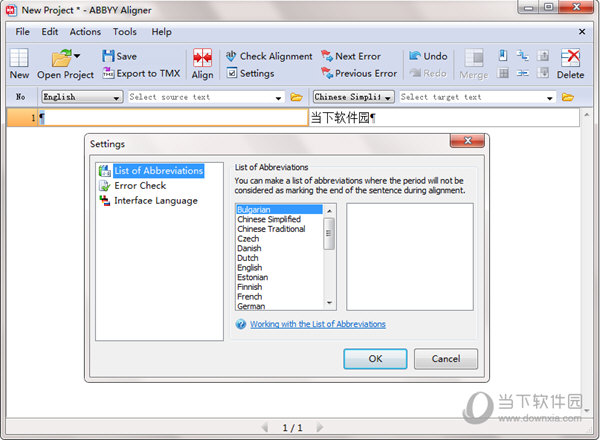
Task: Select Bulgarian in language list
Action: click(x=279, y=209)
